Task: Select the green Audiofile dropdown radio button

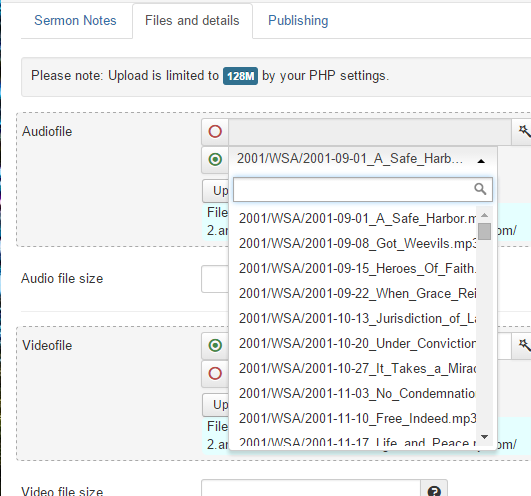Action: 215,159
